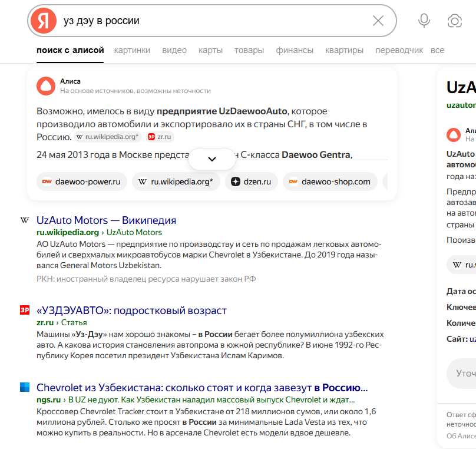Screen dimensions: 476x449
Task: Click the Alice assistant avatar icon
Action: [45, 85]
